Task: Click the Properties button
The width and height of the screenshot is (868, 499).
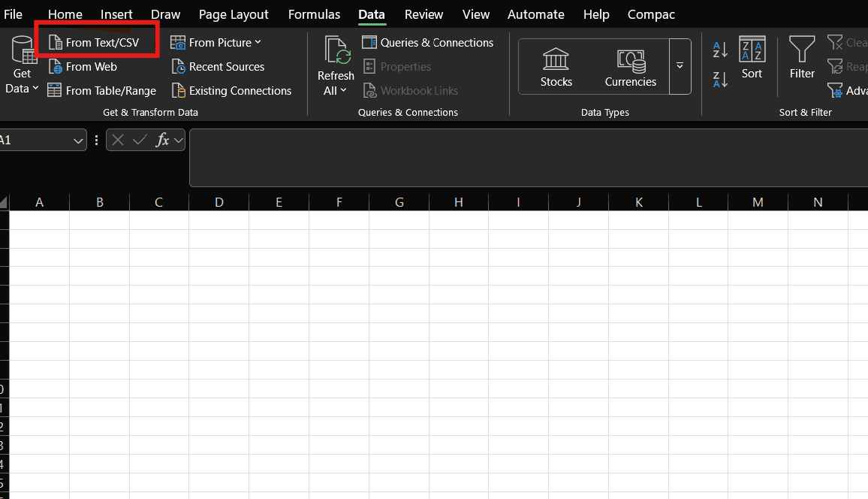Action: coord(397,66)
